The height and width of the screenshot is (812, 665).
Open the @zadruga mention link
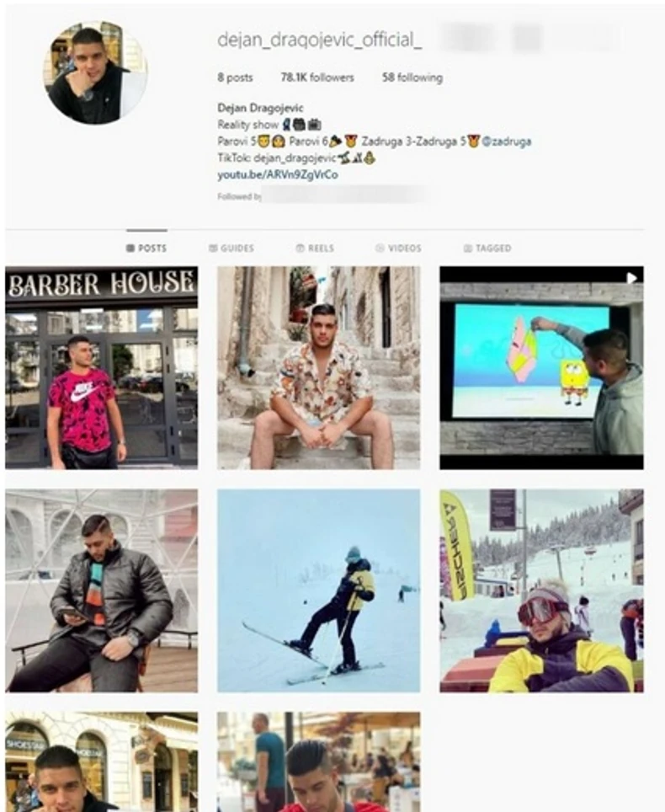(x=507, y=142)
